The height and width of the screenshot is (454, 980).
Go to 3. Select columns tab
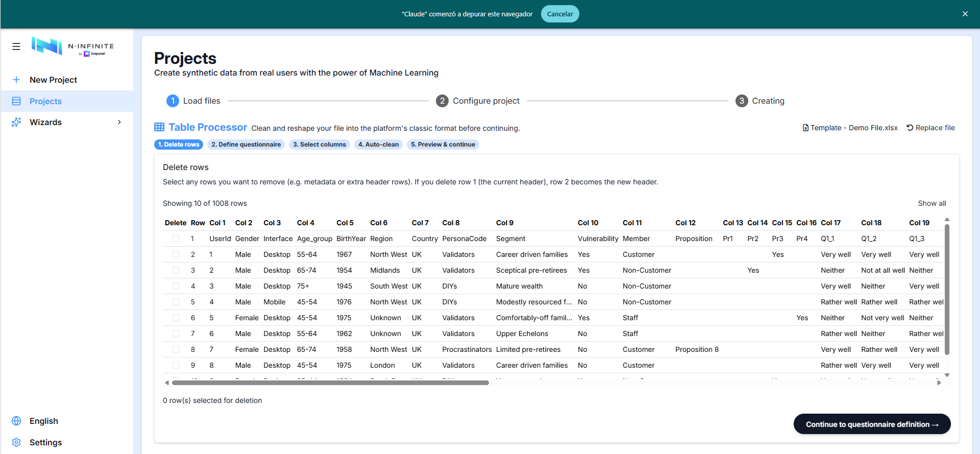(x=320, y=145)
